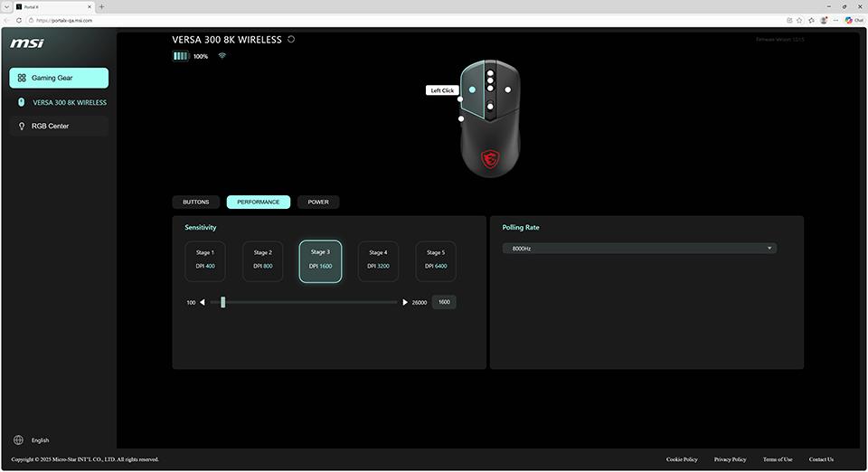Click the app available icon in address bar

(x=789, y=21)
